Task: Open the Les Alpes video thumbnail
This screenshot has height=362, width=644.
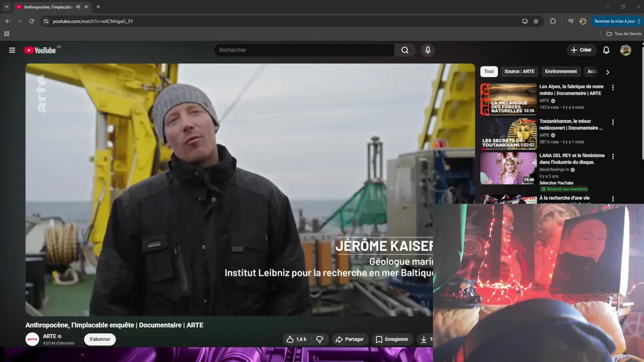Action: click(508, 99)
